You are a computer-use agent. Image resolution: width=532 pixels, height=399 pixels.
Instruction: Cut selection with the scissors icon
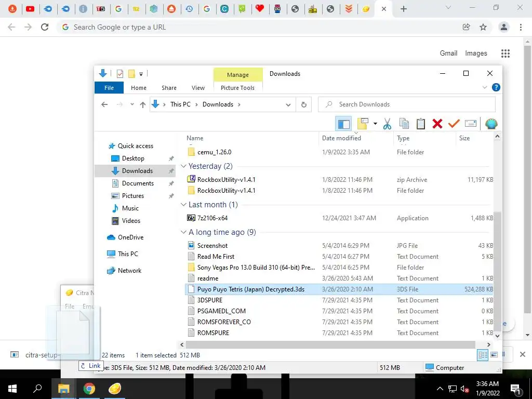tap(387, 124)
